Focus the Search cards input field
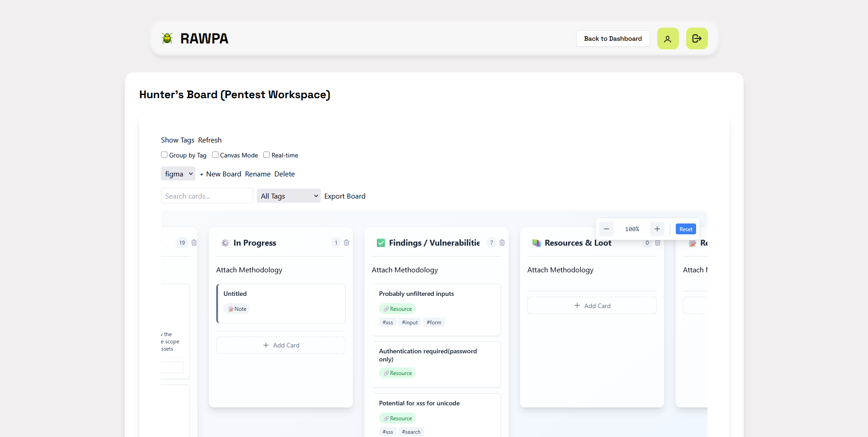The height and width of the screenshot is (437, 868). [x=207, y=196]
